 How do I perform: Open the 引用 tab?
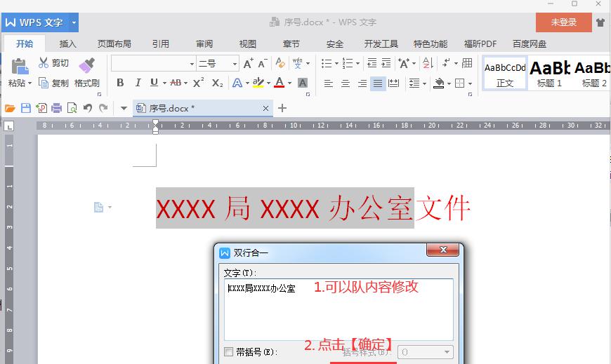[x=161, y=44]
